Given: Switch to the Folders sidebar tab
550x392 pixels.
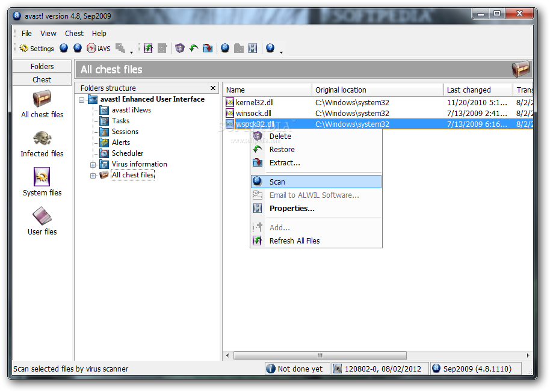Looking at the screenshot, I should pyautogui.click(x=42, y=66).
